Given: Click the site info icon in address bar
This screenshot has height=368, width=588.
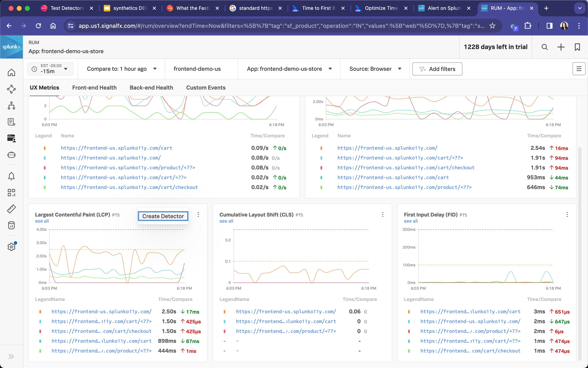Looking at the screenshot, I should click(71, 26).
